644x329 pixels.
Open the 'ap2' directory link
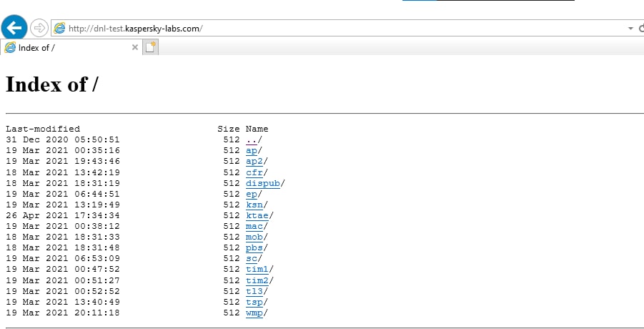[254, 161]
